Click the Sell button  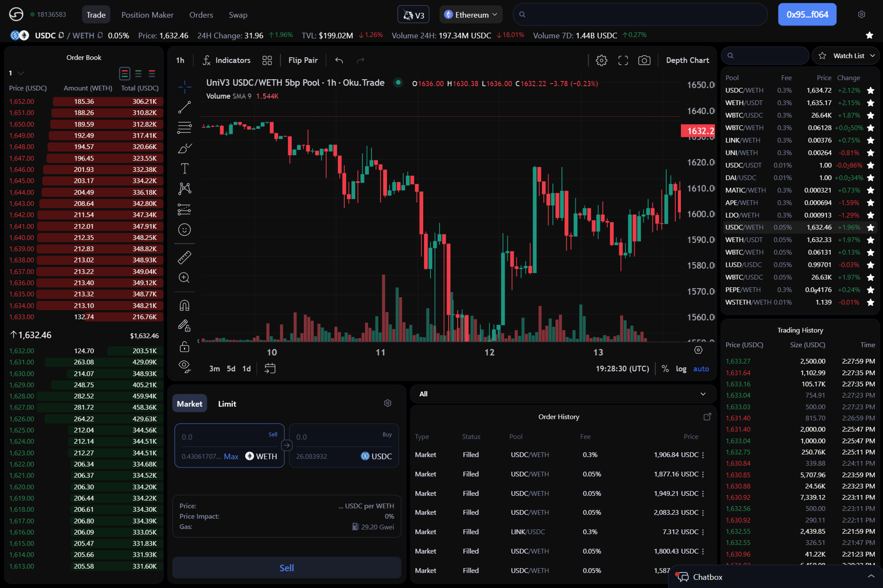pyautogui.click(x=286, y=567)
